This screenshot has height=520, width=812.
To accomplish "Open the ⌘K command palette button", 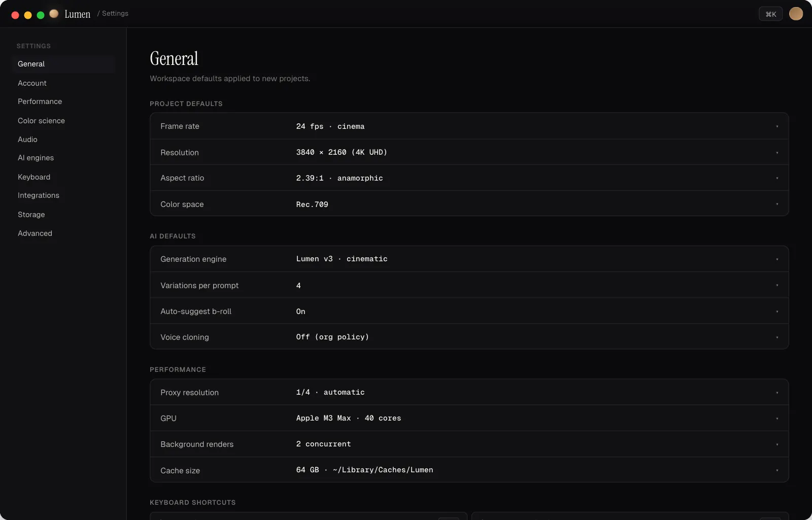I will 770,14.
